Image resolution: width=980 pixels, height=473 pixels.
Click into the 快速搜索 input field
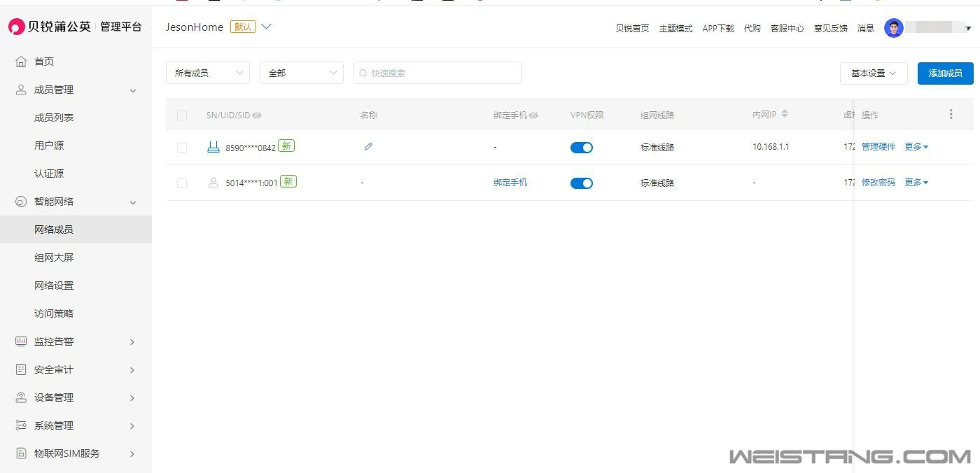[x=442, y=73]
